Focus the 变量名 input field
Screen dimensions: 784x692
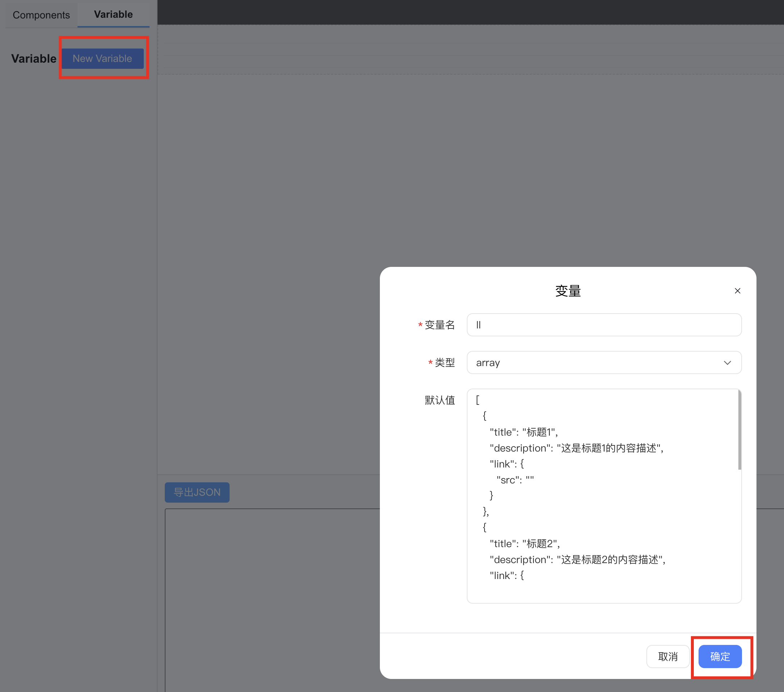click(604, 325)
